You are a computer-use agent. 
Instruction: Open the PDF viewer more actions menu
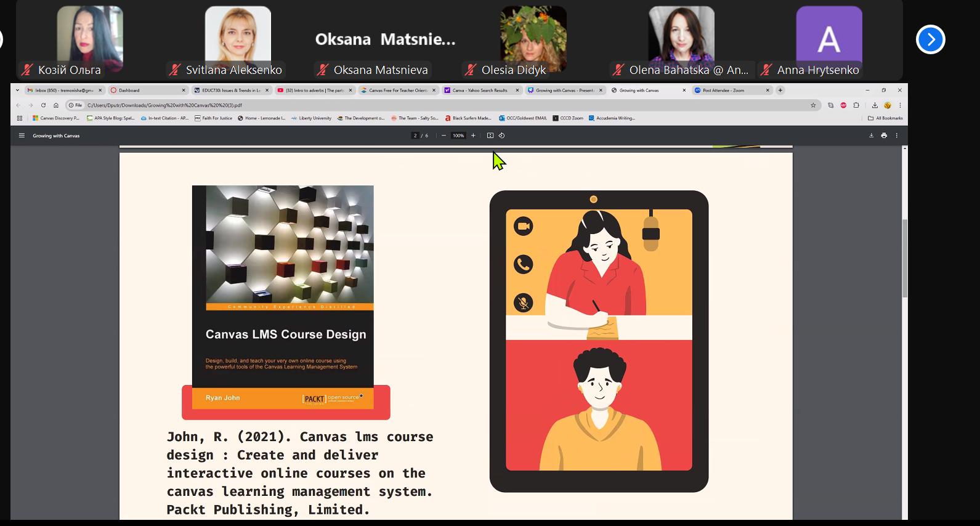[x=897, y=136]
